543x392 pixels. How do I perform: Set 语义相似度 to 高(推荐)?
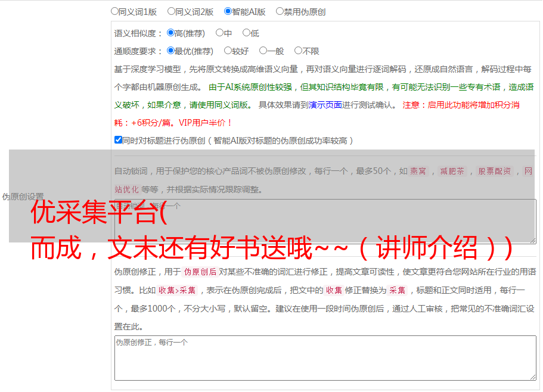[x=170, y=33]
